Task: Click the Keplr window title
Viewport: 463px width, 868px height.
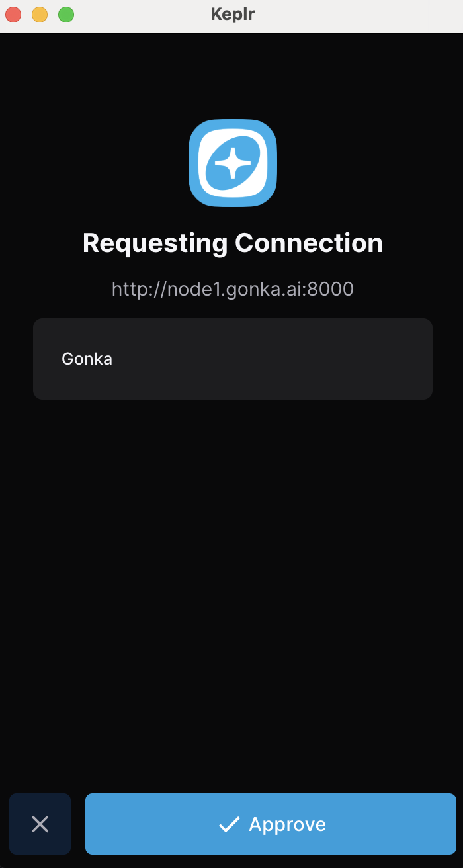Action: (233, 14)
